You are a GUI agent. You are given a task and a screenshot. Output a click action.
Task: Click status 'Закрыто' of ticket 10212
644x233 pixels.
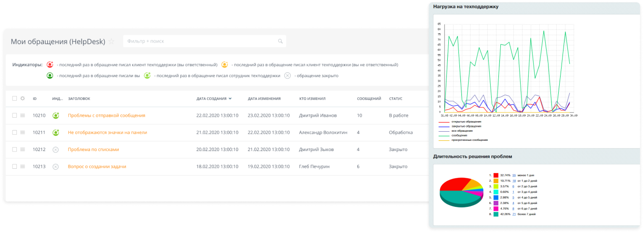(398, 150)
